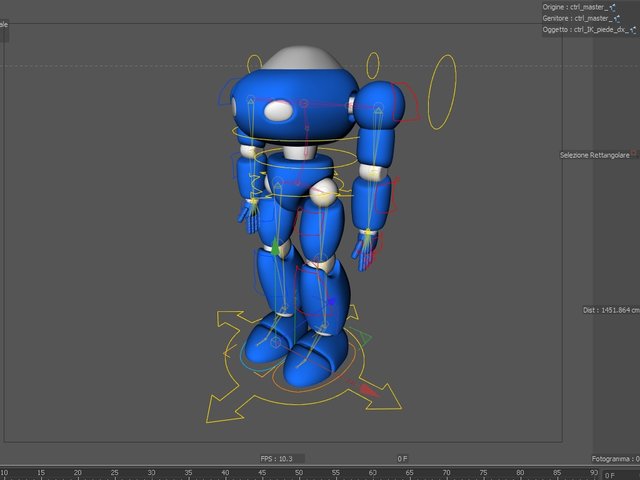The width and height of the screenshot is (640, 480).
Task: Click the green triangle pole controller near feet
Action: tap(362, 337)
